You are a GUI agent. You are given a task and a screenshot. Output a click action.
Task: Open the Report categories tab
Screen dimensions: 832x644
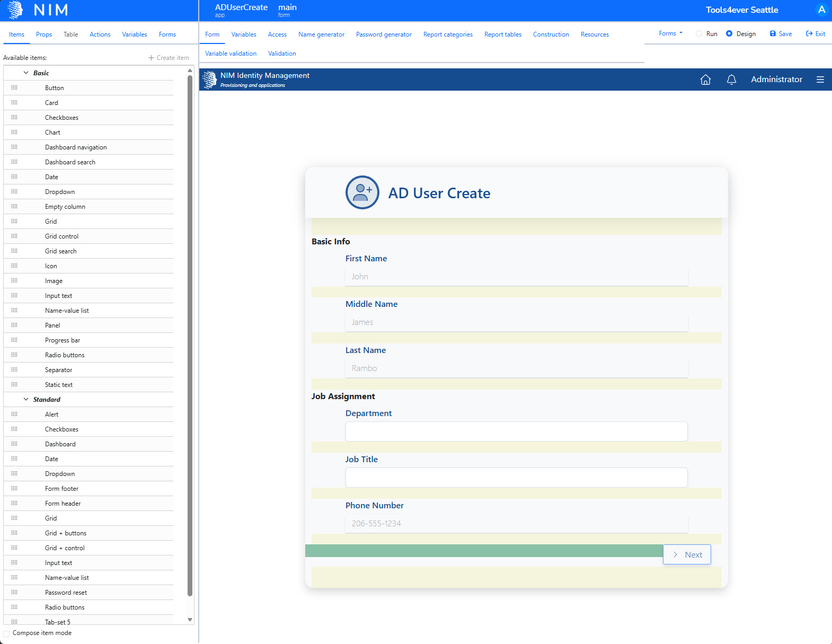(x=448, y=34)
